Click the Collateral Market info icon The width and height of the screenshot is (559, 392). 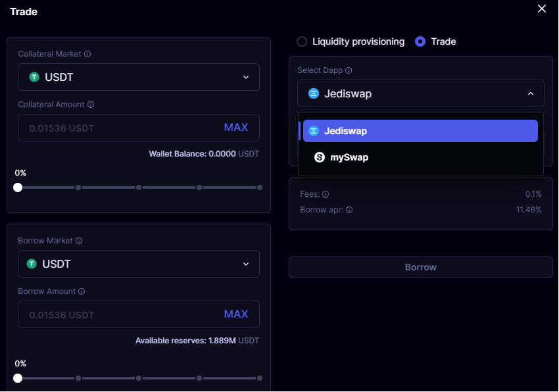click(x=87, y=54)
